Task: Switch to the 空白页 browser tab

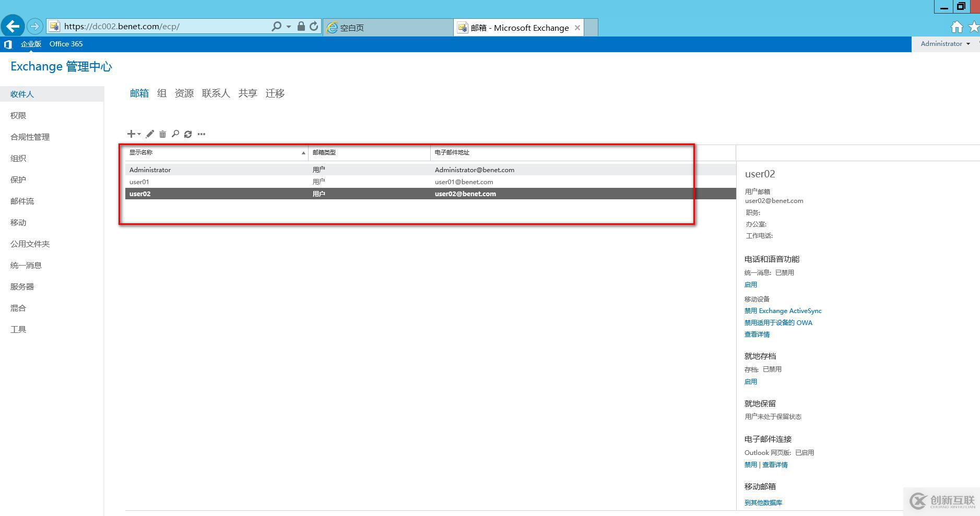Action: 388,28
